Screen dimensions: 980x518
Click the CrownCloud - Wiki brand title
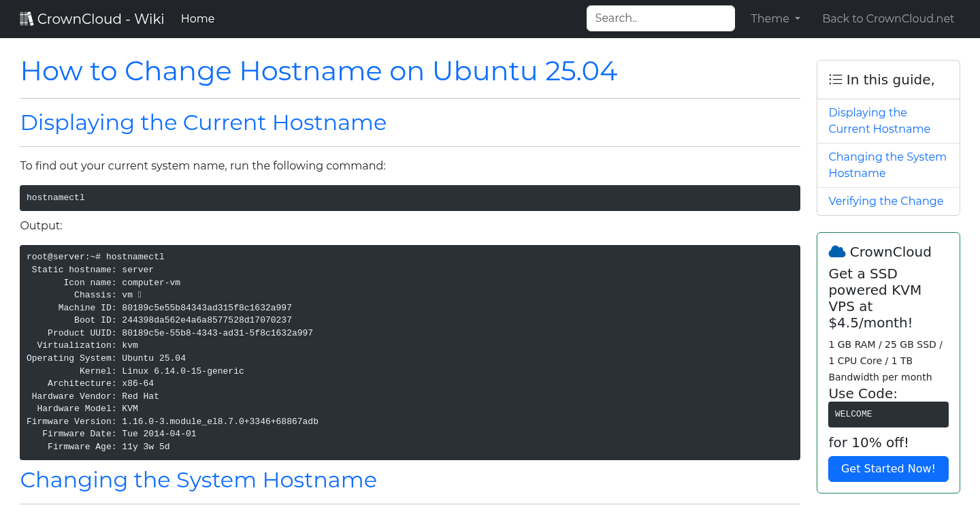click(x=100, y=19)
